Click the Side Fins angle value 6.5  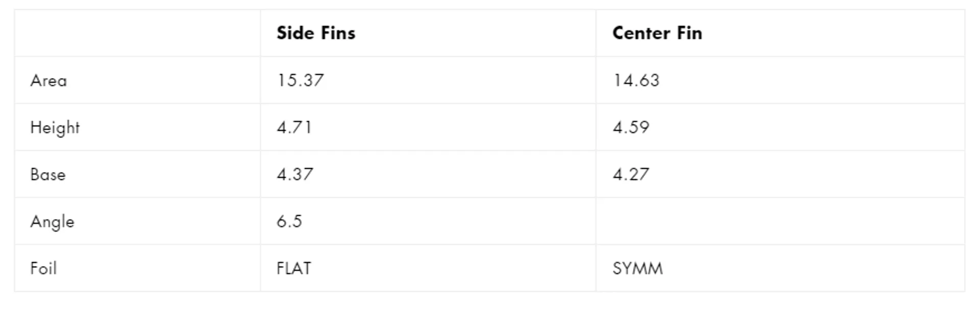[x=289, y=221]
